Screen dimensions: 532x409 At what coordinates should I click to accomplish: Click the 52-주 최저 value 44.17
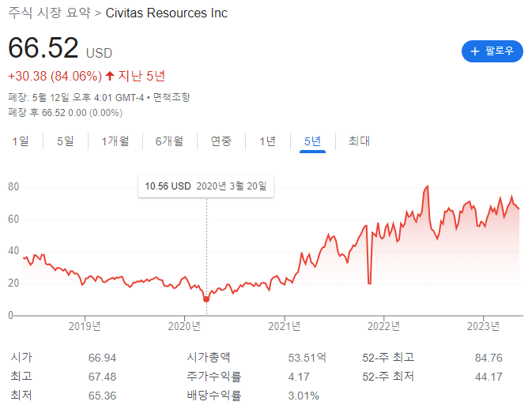click(489, 377)
